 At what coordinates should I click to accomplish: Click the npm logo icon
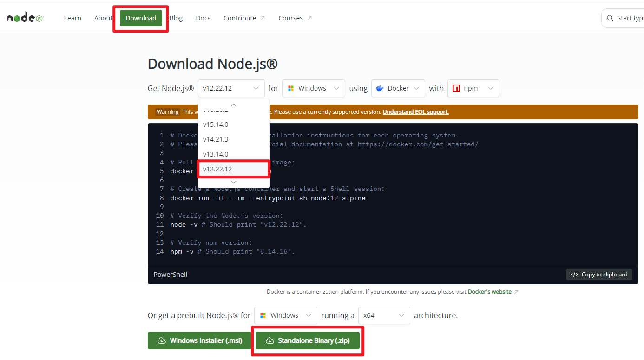[456, 88]
